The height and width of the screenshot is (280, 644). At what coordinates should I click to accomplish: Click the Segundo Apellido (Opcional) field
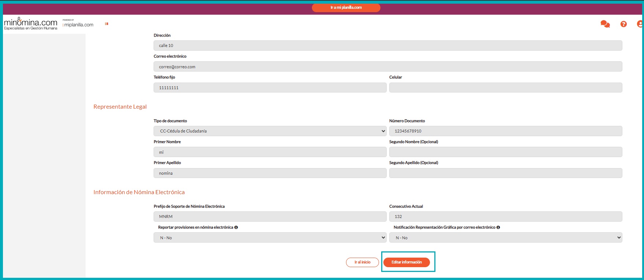tap(506, 173)
